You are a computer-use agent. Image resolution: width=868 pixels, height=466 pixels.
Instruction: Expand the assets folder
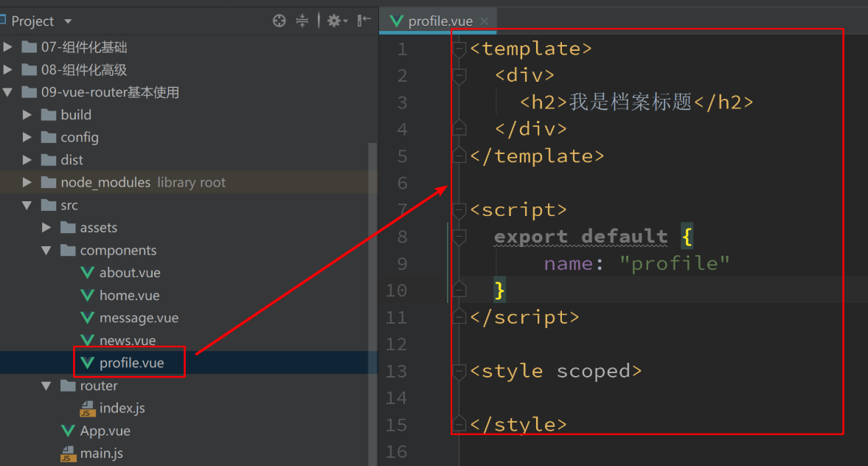(46, 227)
